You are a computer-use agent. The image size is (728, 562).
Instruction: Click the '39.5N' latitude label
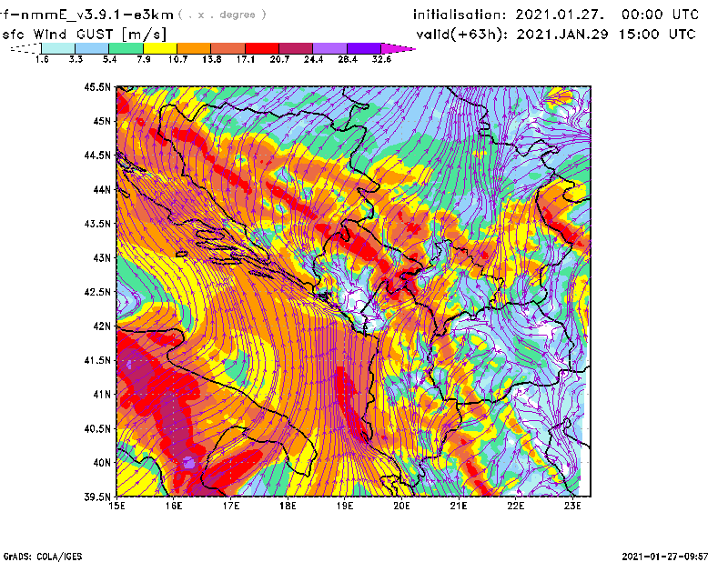coord(97,497)
